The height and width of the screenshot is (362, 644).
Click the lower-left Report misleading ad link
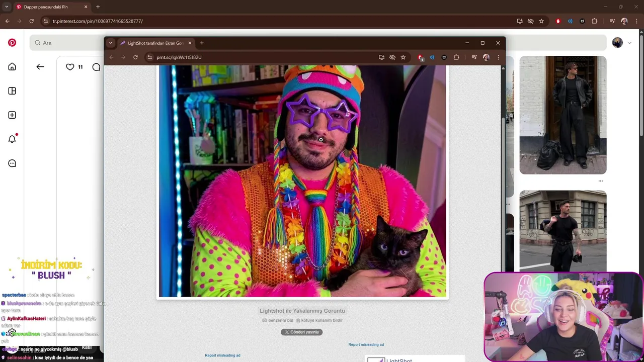222,355
